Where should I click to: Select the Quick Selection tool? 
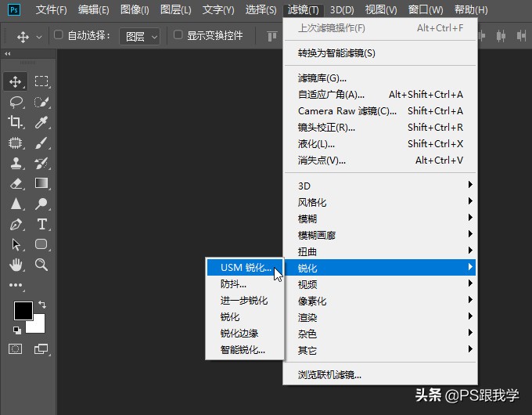[41, 102]
